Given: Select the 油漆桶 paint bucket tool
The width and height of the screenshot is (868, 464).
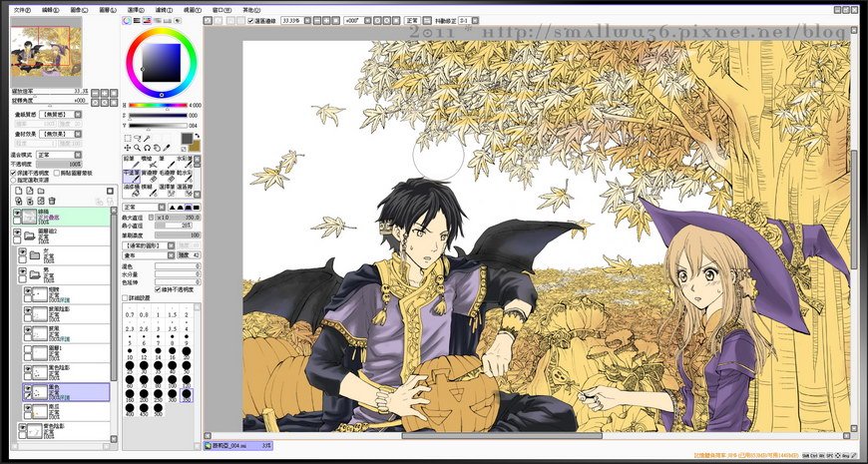Looking at the screenshot, I should pyautogui.click(x=131, y=191).
